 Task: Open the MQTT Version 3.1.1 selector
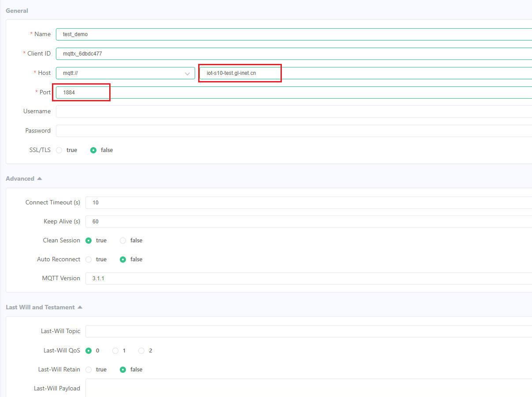[x=309, y=278]
